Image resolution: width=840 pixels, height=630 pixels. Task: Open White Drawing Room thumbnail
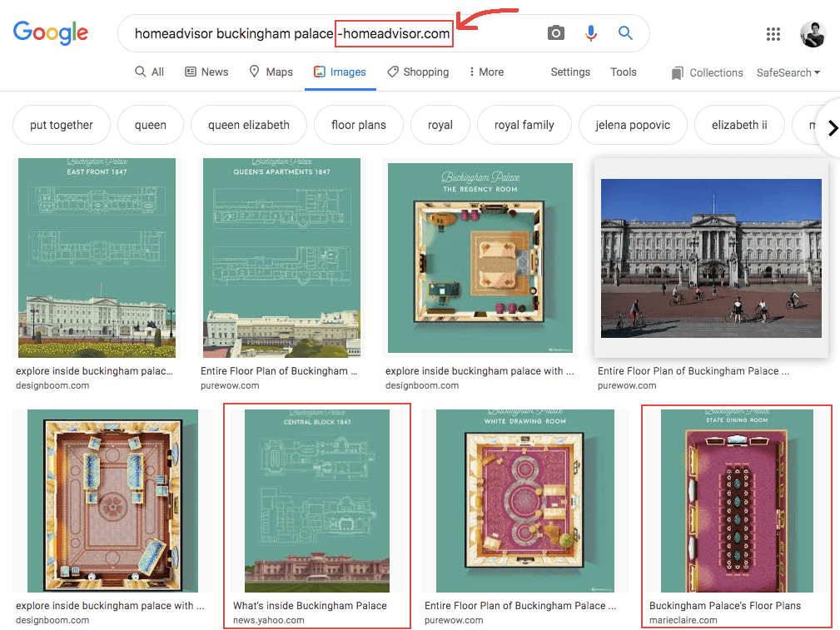525,501
